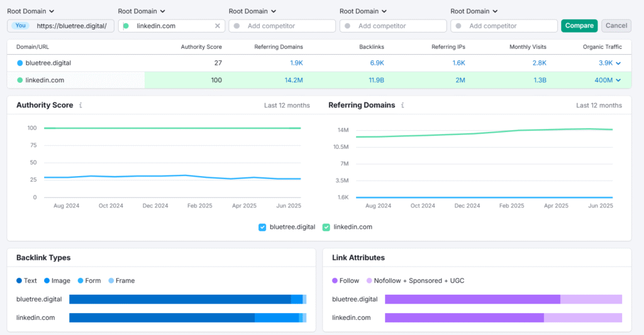Screen dimensions: 644x335
Task: Open linkedin.com backlinks value 11.9B
Action: point(376,80)
